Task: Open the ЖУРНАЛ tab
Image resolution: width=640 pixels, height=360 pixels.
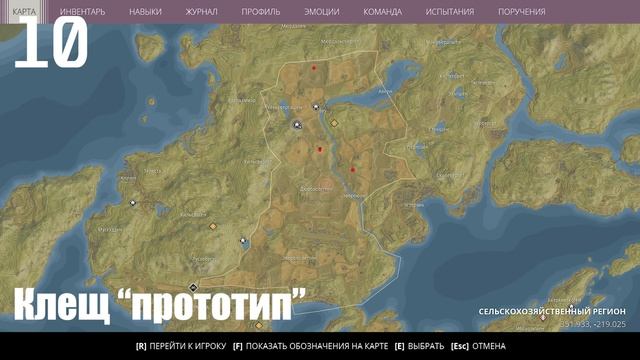Action: tap(201, 12)
